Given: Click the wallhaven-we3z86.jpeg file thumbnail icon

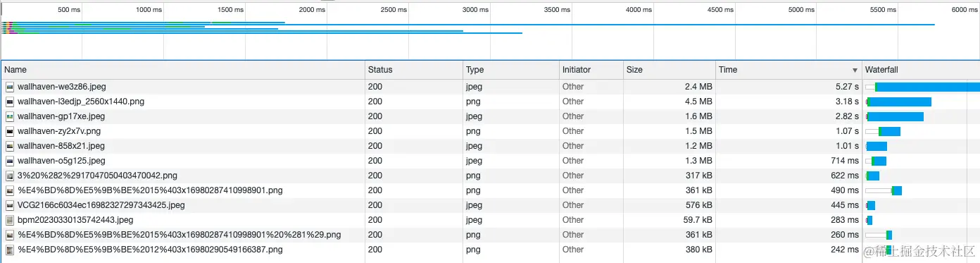Looking at the screenshot, I should [10, 87].
